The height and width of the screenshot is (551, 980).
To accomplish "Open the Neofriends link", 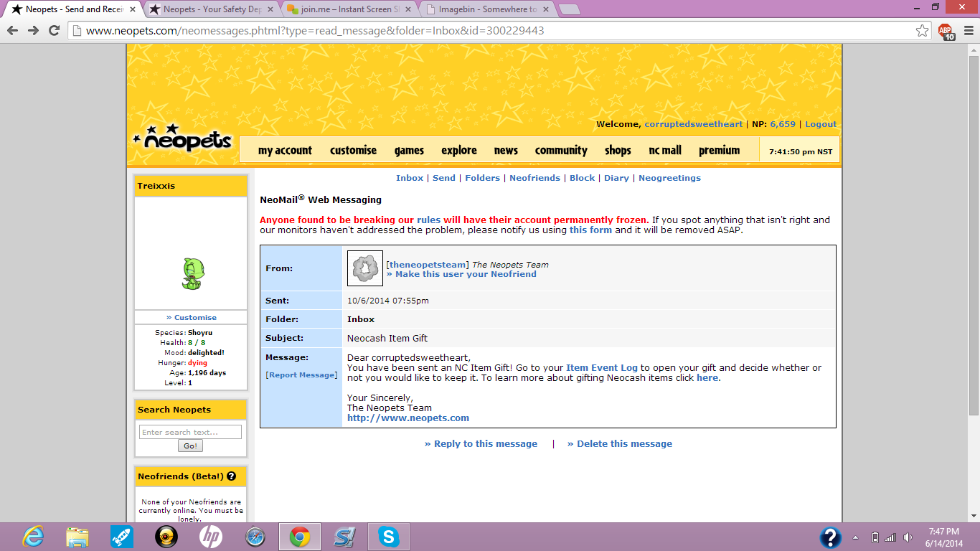I will pyautogui.click(x=534, y=178).
